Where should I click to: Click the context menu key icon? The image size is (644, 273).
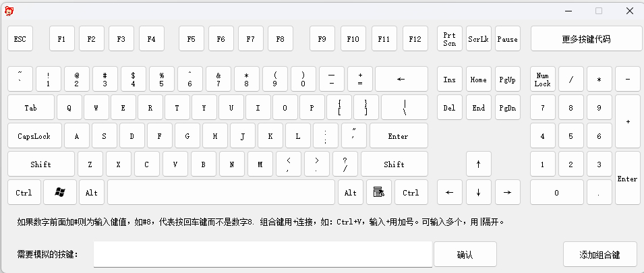point(379,192)
